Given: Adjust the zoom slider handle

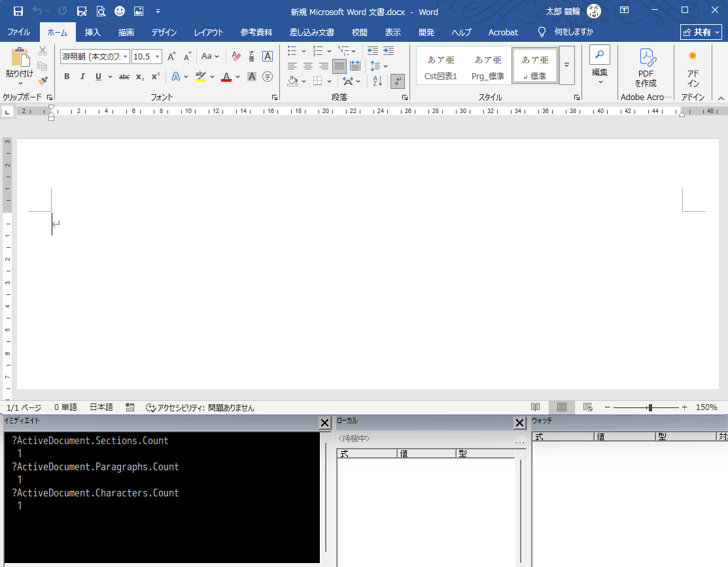Looking at the screenshot, I should 650,407.
